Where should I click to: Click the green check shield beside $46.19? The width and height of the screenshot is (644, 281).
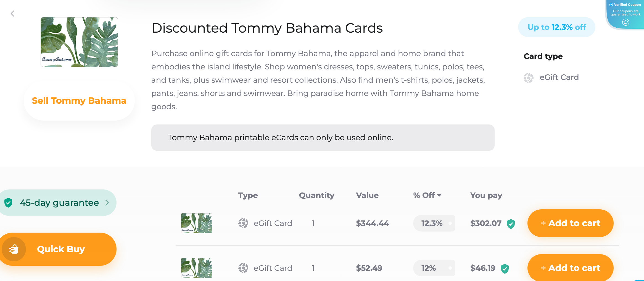(x=505, y=268)
